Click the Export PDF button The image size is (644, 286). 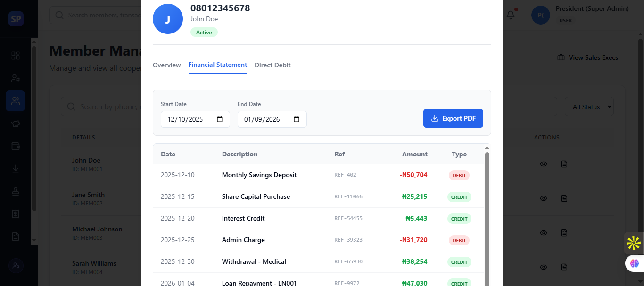tap(453, 118)
